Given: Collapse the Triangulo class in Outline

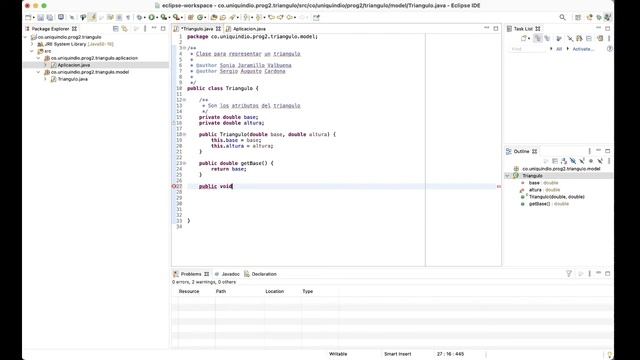Looking at the screenshot, I should 507,176.
